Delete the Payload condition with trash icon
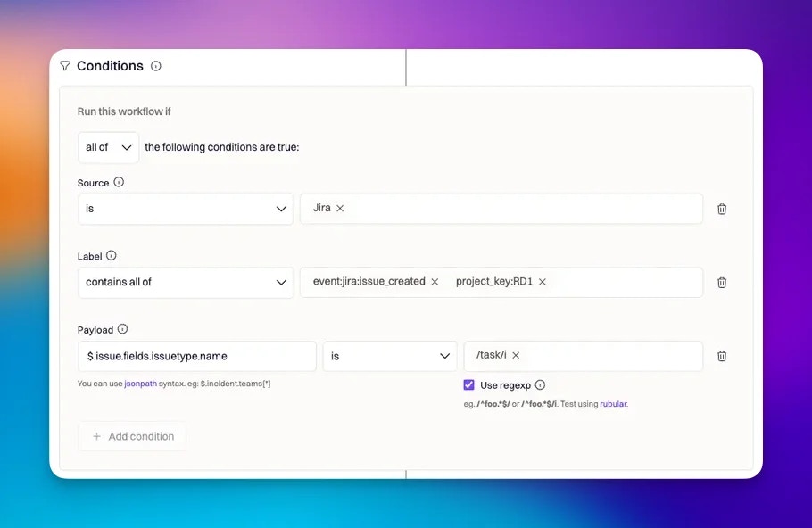Image resolution: width=812 pixels, height=528 pixels. coord(722,356)
